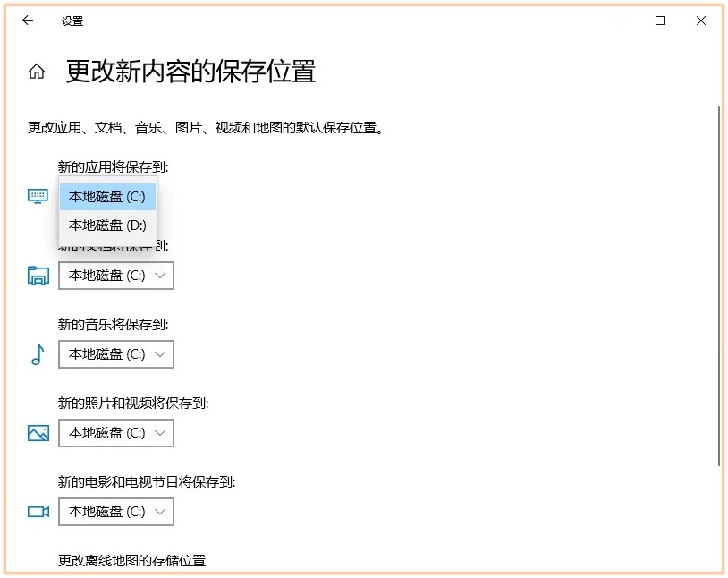Open the 新的文档 save location dropdown
Screen dimensions: 728x578
tap(116, 276)
